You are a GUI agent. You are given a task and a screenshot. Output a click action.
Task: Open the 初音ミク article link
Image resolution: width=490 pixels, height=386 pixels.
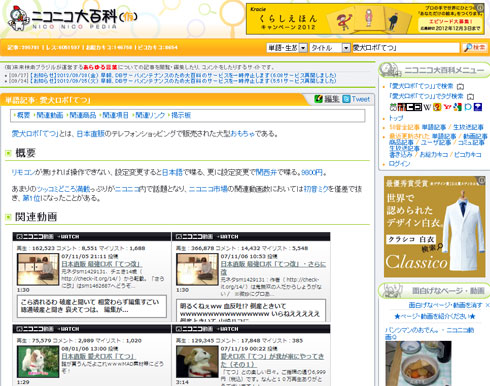(x=316, y=189)
